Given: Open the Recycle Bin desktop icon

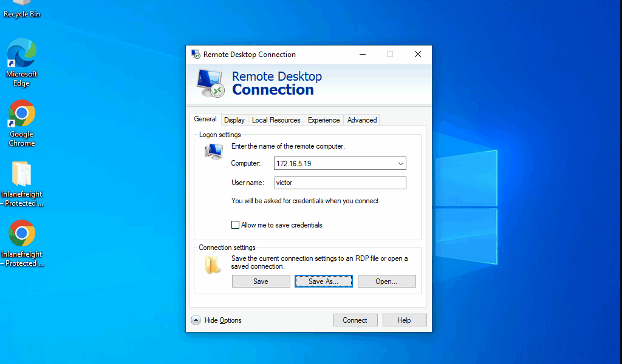Looking at the screenshot, I should pyautogui.click(x=22, y=7).
